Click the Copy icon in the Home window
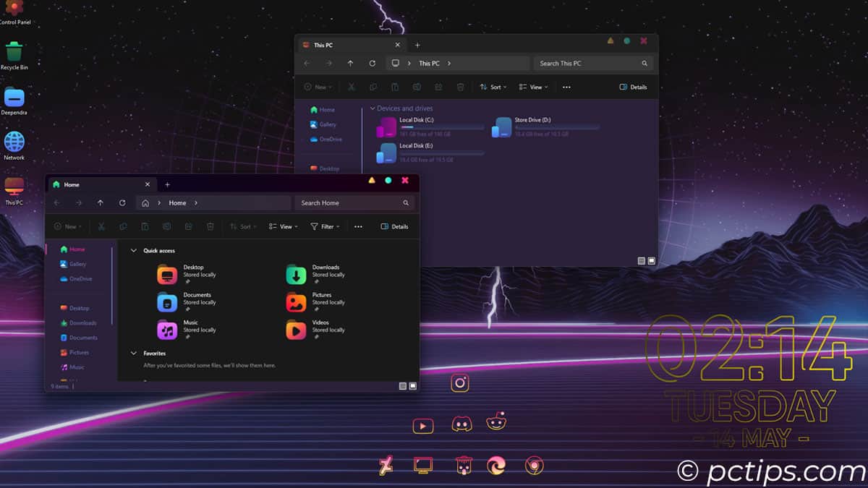 click(x=123, y=226)
